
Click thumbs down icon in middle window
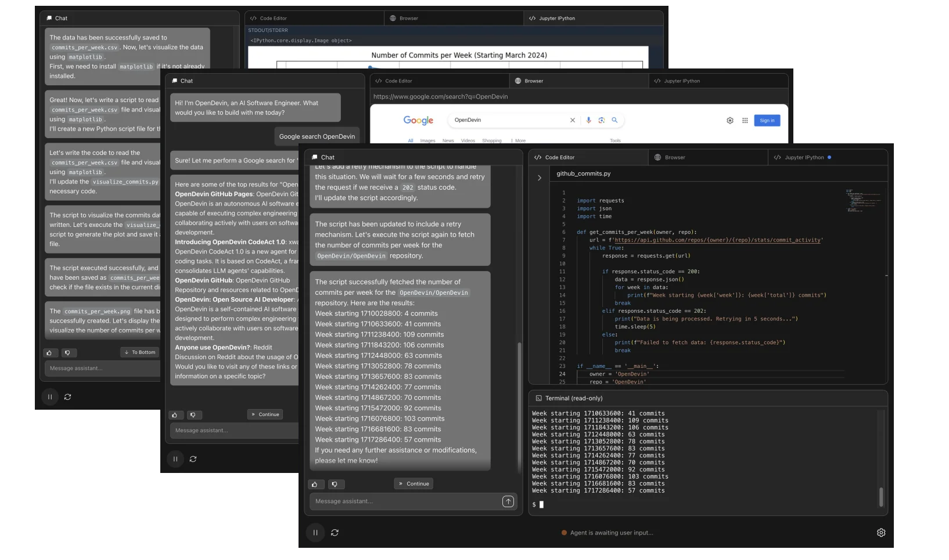(193, 415)
